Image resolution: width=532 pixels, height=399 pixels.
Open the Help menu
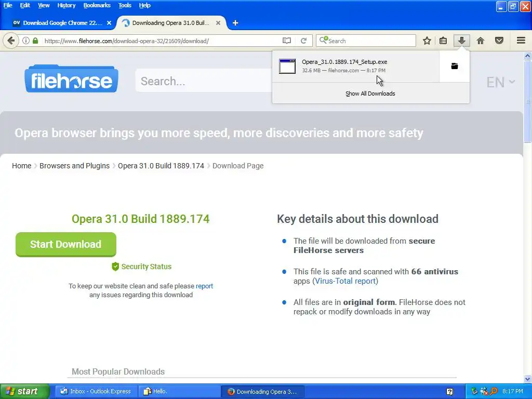click(x=144, y=5)
